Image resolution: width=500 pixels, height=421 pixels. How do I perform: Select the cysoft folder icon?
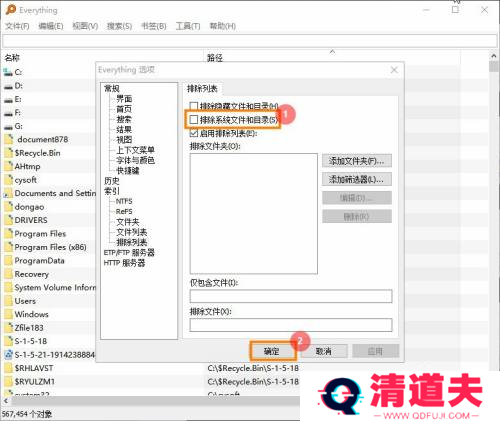point(9,180)
